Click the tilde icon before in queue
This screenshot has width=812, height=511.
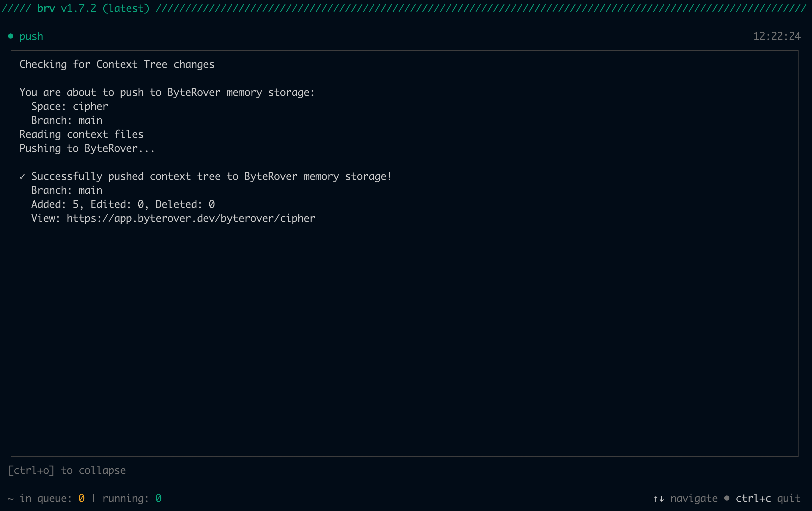(x=11, y=499)
